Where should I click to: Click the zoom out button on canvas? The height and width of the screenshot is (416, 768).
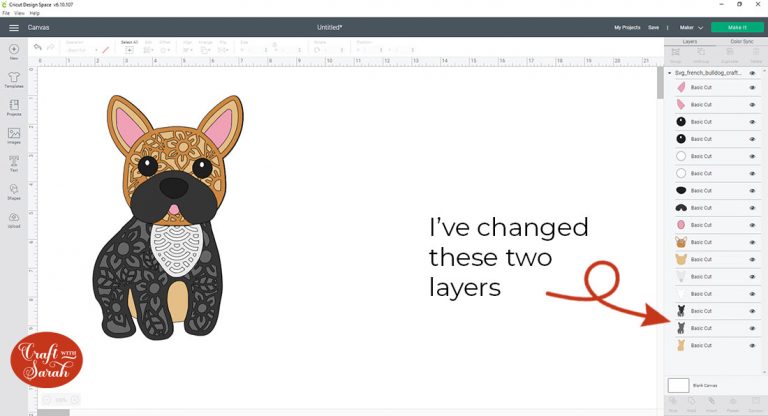tap(47, 400)
